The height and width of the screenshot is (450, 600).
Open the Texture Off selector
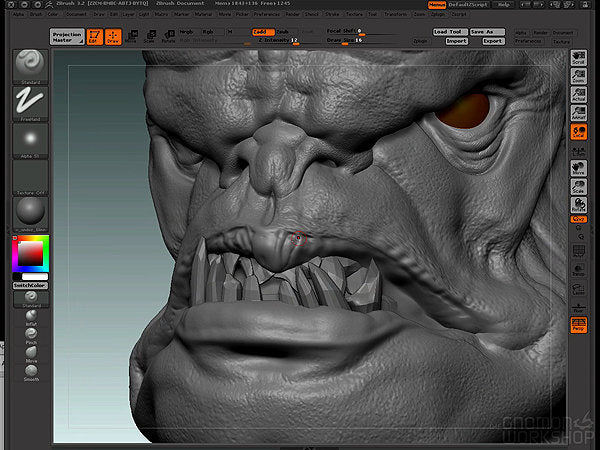tap(28, 176)
